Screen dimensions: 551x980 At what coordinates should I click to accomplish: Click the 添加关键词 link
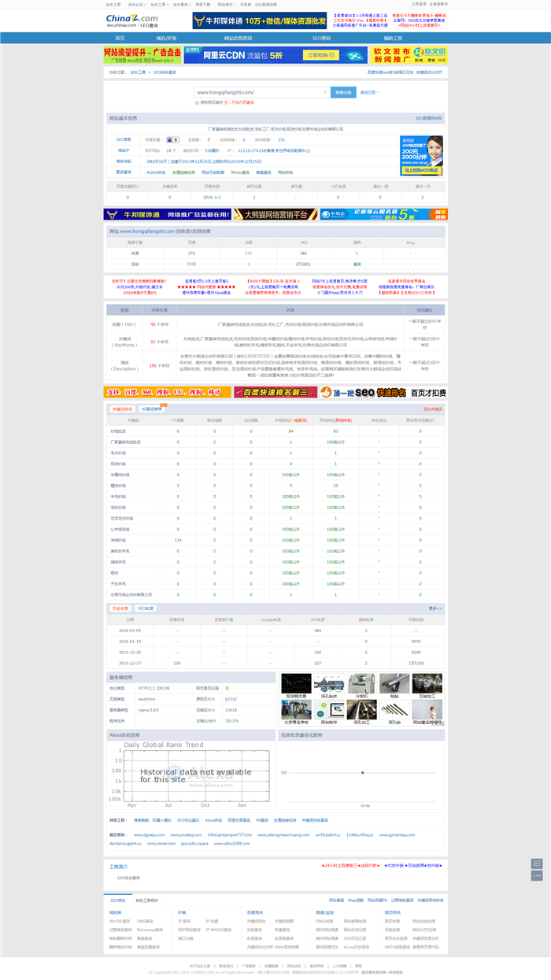click(432, 409)
